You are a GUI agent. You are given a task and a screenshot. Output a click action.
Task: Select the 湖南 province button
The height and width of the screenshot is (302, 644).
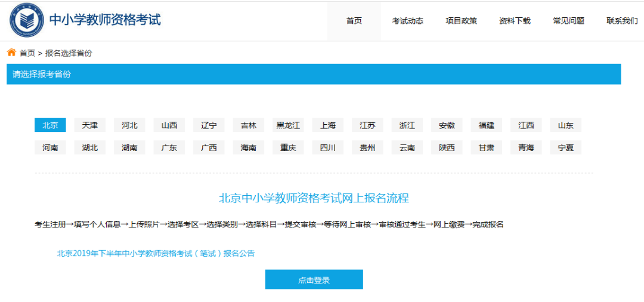tap(129, 147)
